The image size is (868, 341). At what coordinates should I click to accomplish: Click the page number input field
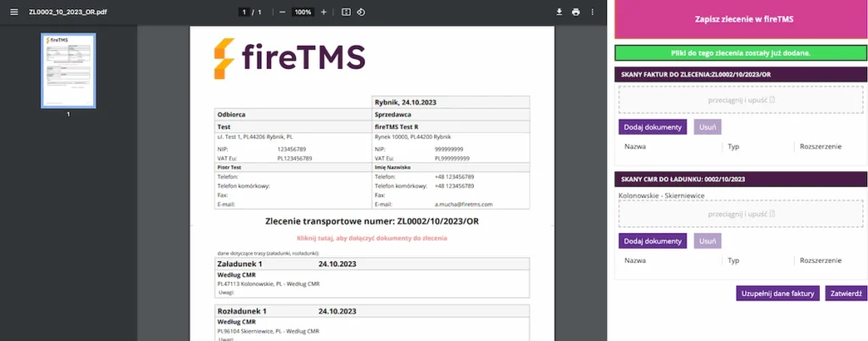243,12
